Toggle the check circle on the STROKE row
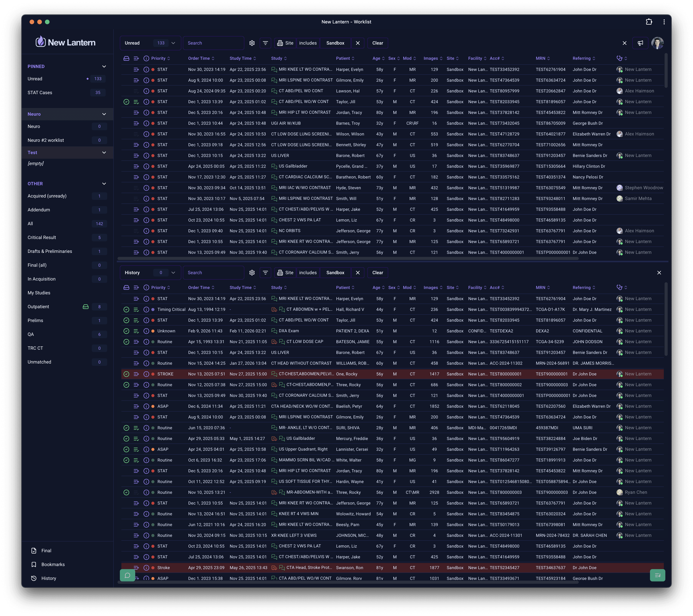Image resolution: width=693 pixels, height=616 pixels. click(126, 374)
